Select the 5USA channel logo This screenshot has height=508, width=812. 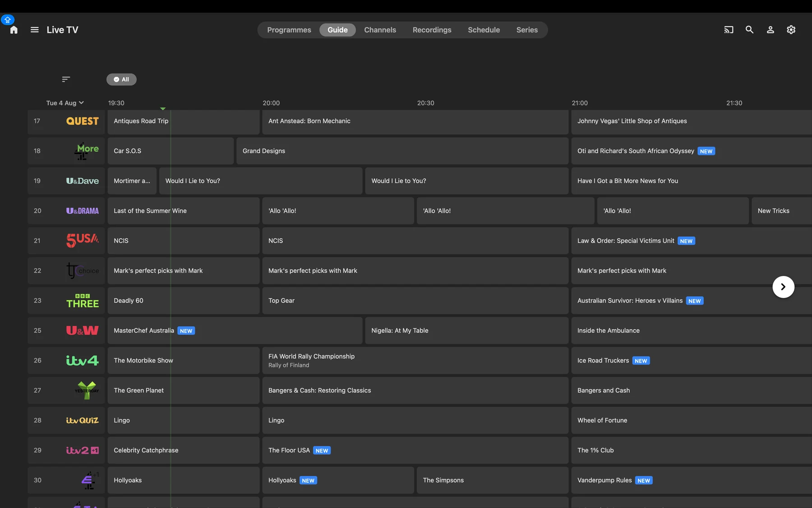click(x=83, y=241)
